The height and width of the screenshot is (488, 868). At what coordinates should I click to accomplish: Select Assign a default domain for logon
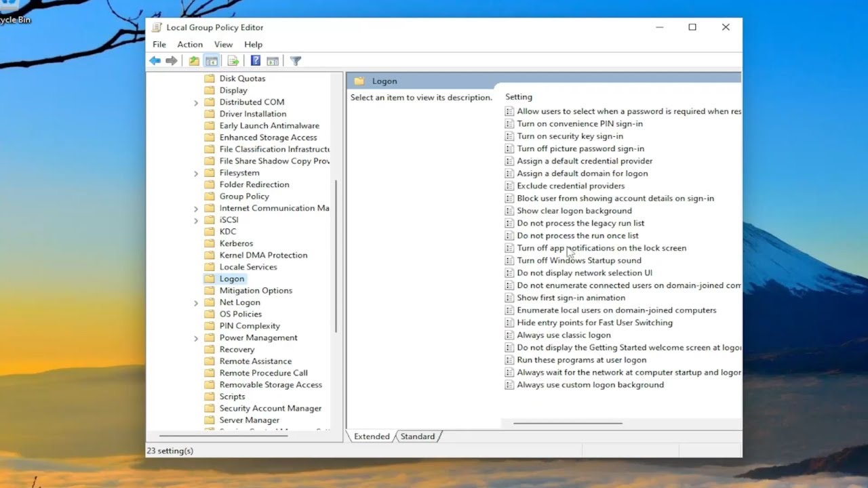(582, 174)
